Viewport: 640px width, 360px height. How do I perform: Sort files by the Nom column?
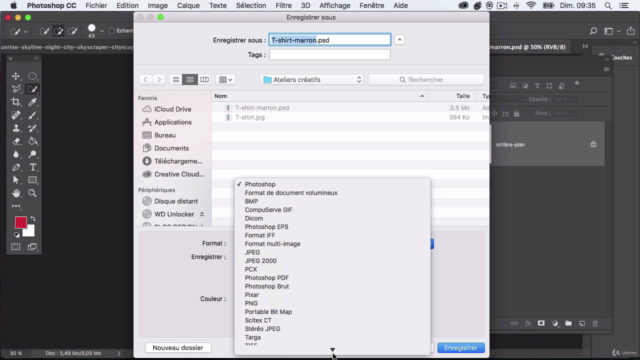click(320, 96)
